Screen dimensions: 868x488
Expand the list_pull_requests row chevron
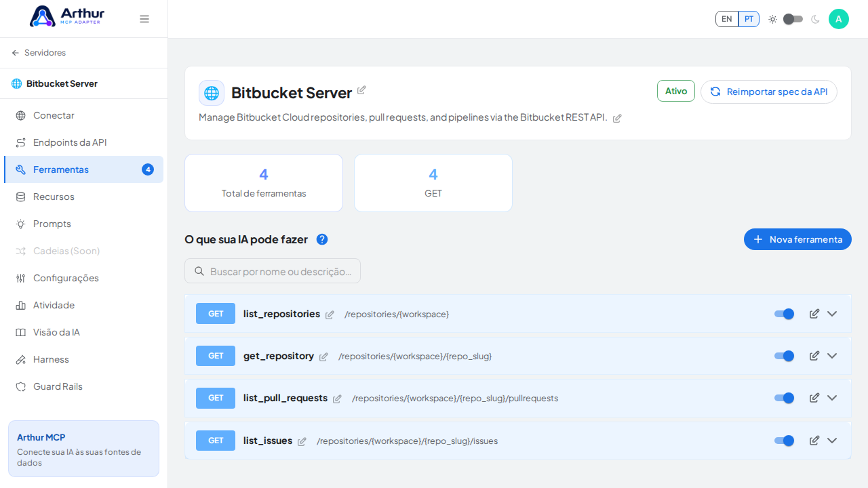click(x=832, y=398)
